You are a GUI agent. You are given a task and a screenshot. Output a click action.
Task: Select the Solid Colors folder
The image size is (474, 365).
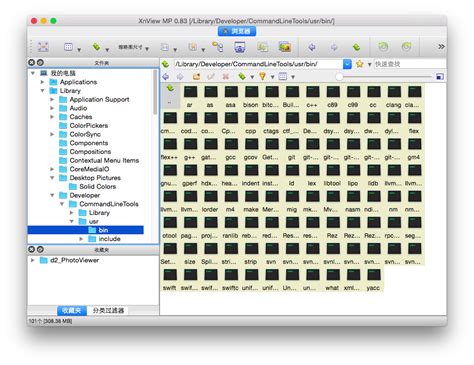[98, 187]
